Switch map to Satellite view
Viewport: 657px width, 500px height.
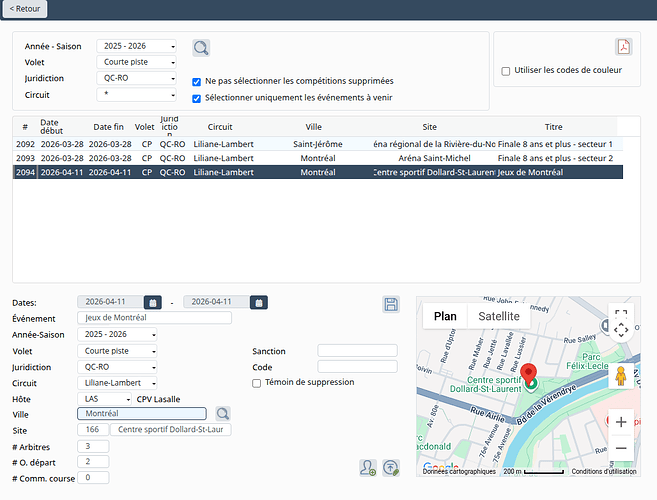point(499,316)
